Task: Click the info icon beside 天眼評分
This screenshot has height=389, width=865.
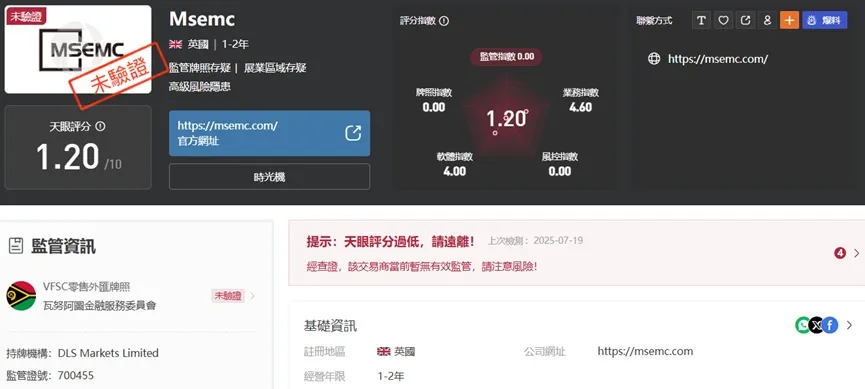Action: pyautogui.click(x=100, y=126)
